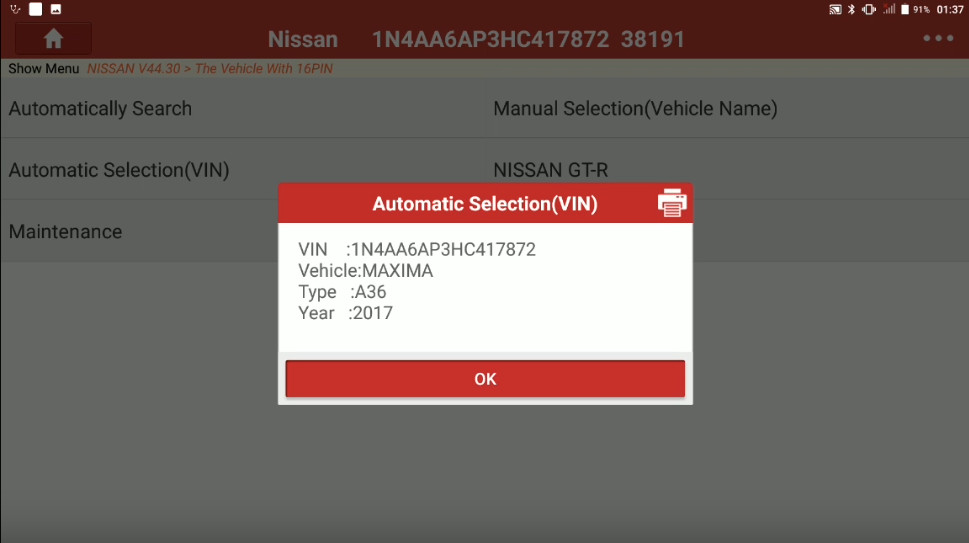Click header VIN 1N4AA6AP3HC417872 38191

pyautogui.click(x=528, y=40)
